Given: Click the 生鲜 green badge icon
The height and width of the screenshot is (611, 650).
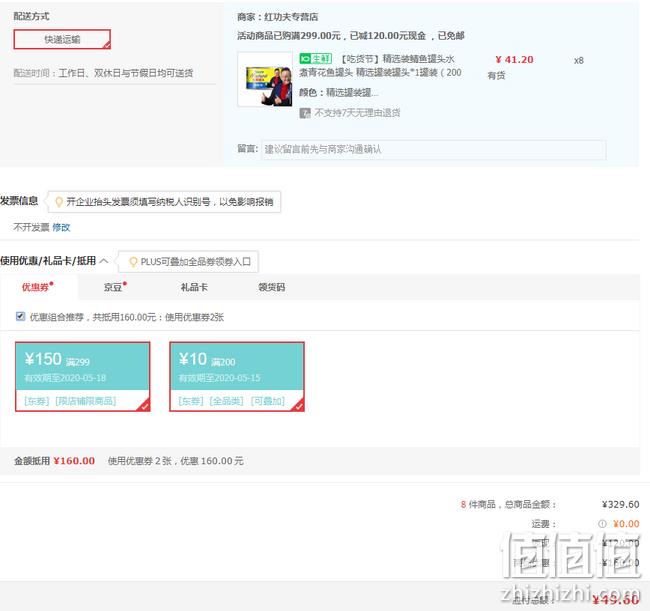Looking at the screenshot, I should (315, 59).
